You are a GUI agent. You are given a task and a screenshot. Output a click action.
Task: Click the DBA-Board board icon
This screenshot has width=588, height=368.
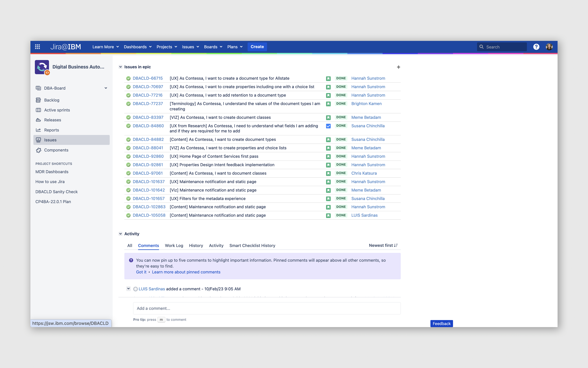(38, 88)
